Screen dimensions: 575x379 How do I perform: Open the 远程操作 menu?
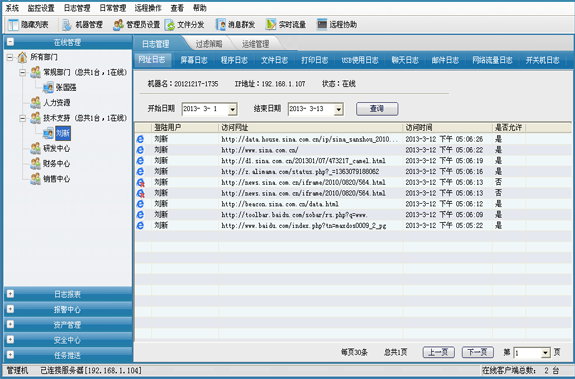(148, 8)
